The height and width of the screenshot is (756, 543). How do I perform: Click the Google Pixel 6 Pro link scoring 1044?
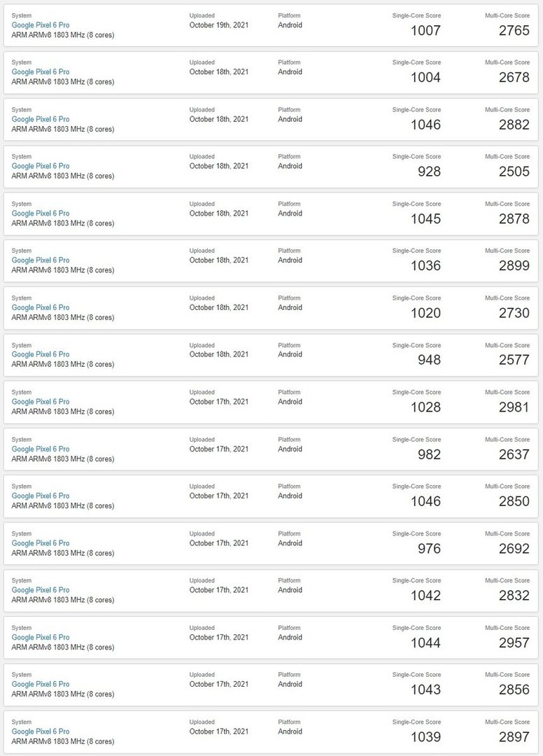pos(41,637)
